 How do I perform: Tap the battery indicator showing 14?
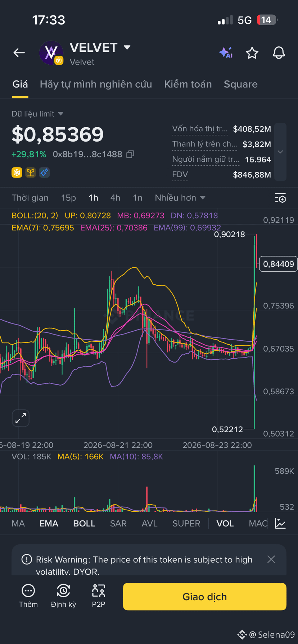pyautogui.click(x=267, y=20)
